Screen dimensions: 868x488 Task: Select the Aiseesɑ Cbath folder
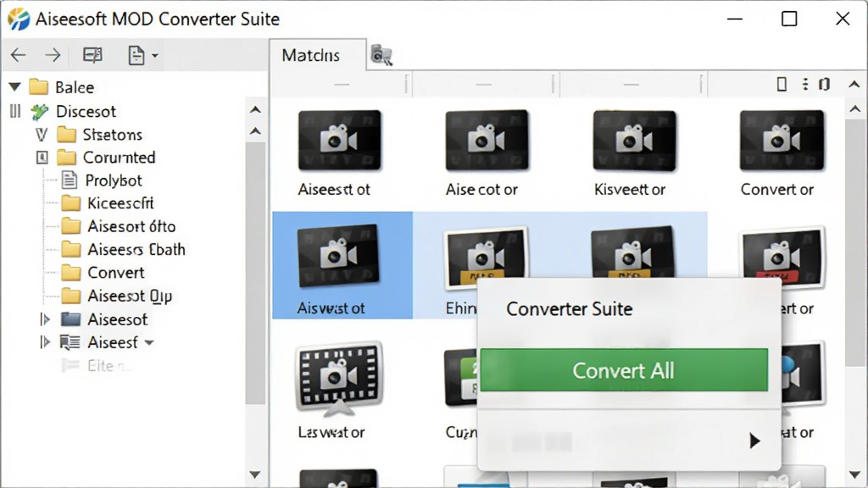click(123, 250)
